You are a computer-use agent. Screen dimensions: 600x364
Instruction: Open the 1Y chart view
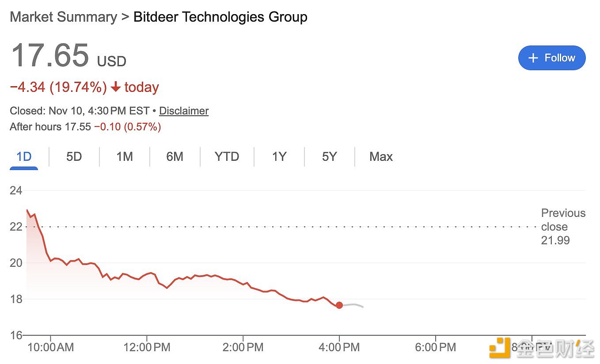point(279,156)
